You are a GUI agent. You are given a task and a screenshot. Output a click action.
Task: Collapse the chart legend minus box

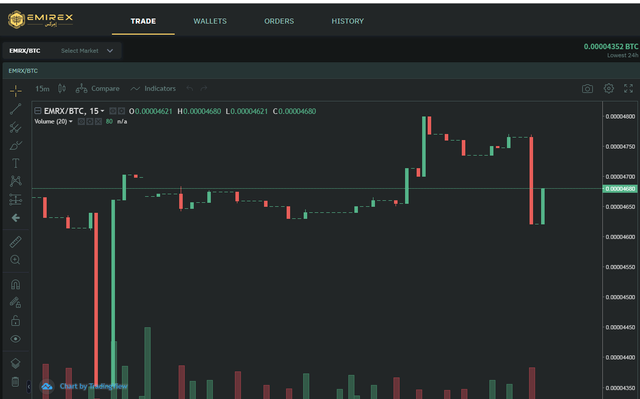(38, 111)
